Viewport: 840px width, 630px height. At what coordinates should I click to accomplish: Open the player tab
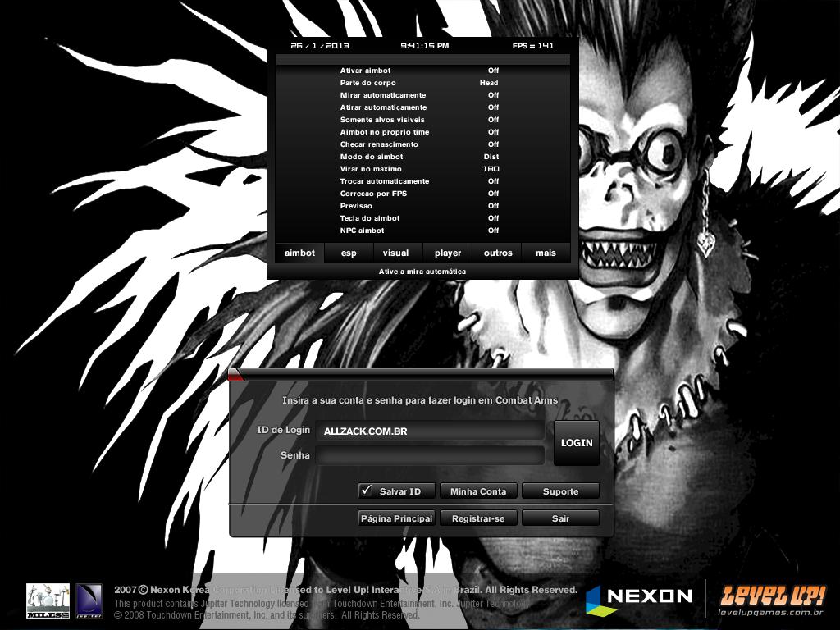click(448, 253)
